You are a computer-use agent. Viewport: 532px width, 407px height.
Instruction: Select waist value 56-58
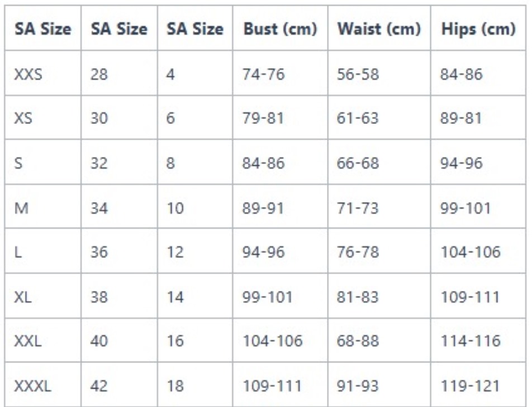[x=358, y=74]
